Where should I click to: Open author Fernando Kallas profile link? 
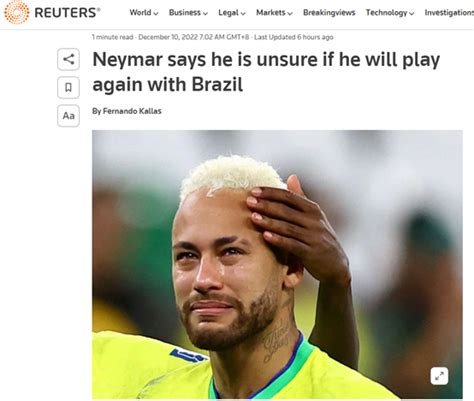click(x=132, y=111)
